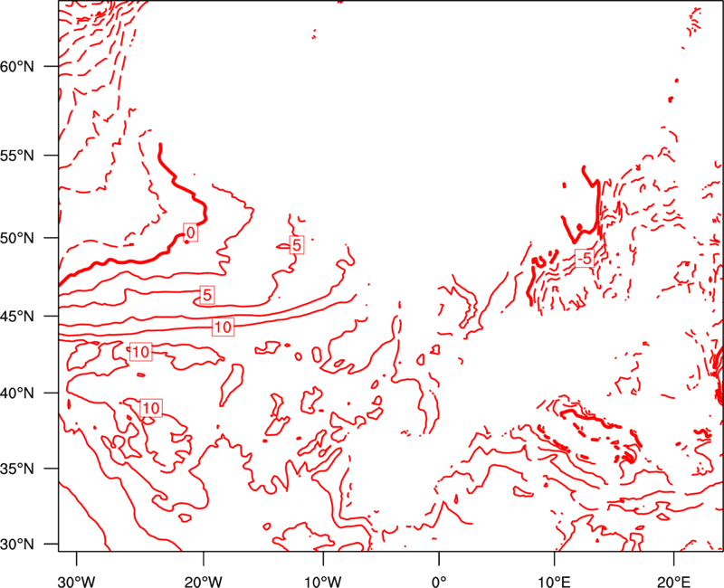The height and width of the screenshot is (588, 724).
Task: Click the 35°N latitude axis label
Action: coord(17,469)
